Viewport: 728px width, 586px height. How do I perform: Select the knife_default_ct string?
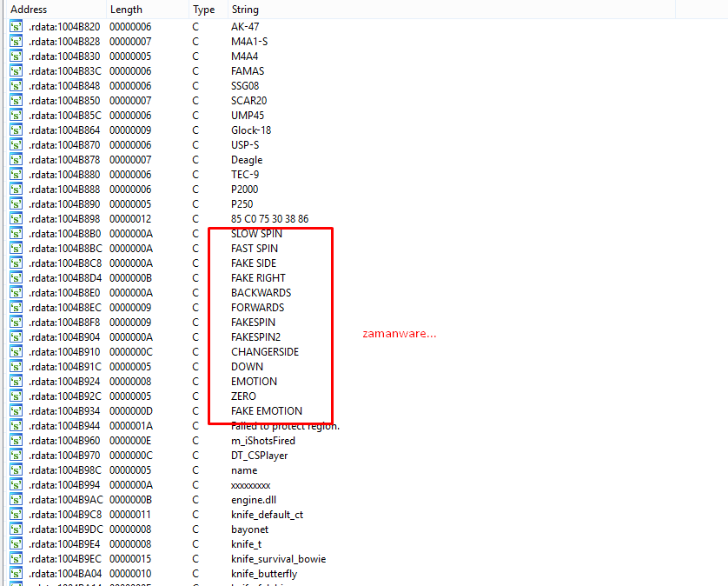(267, 515)
